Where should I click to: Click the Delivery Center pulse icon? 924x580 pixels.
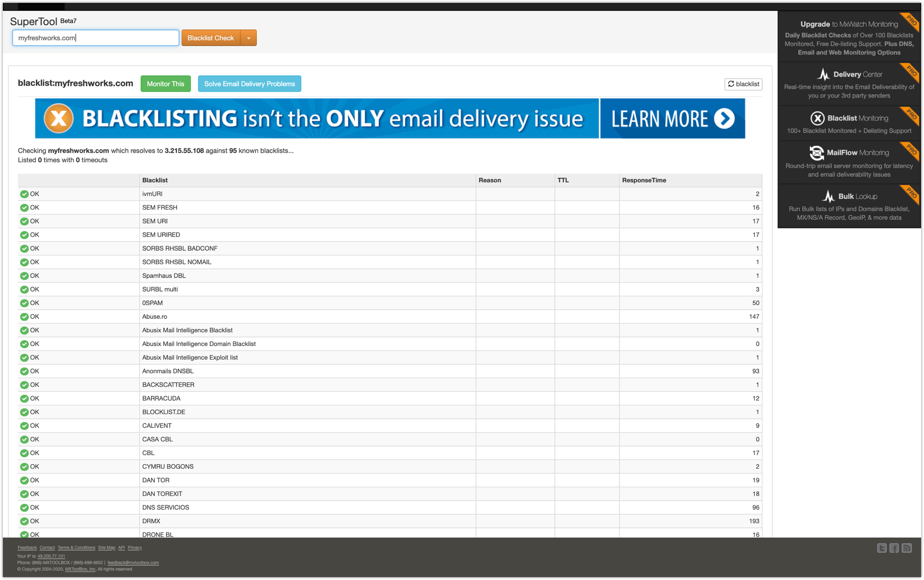pos(823,74)
